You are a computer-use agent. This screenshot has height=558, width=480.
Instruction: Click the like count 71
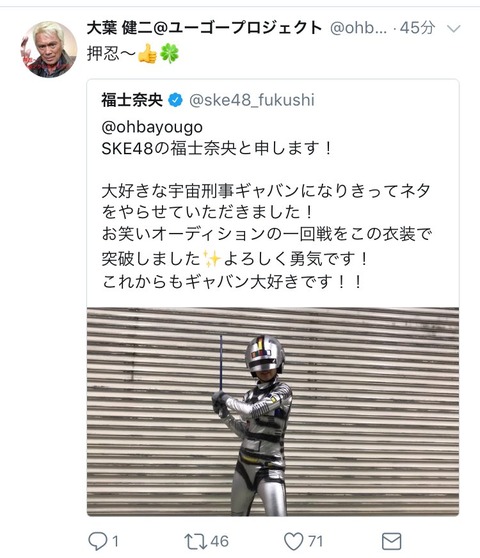316,541
